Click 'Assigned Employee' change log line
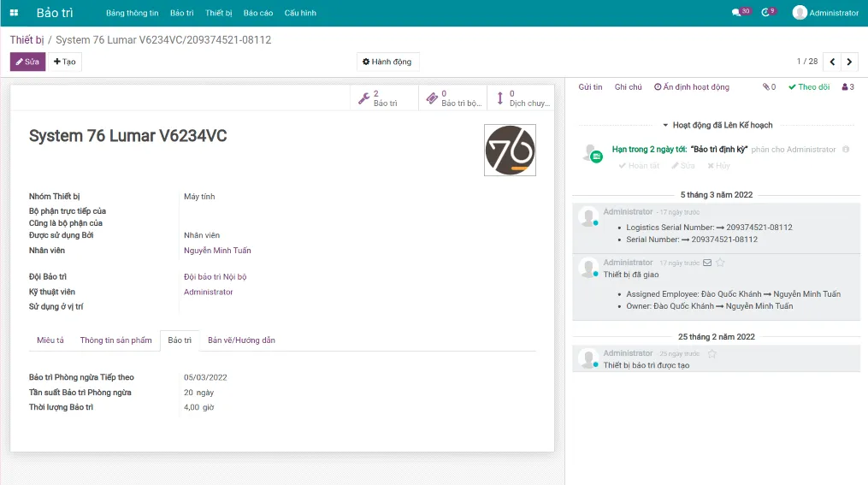 734,294
